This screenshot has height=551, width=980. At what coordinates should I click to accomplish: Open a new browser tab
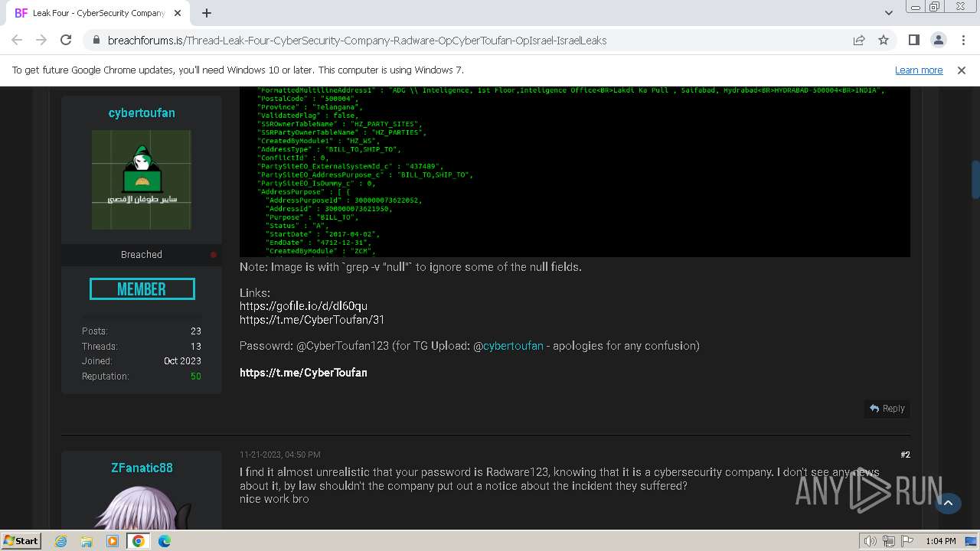click(x=207, y=13)
